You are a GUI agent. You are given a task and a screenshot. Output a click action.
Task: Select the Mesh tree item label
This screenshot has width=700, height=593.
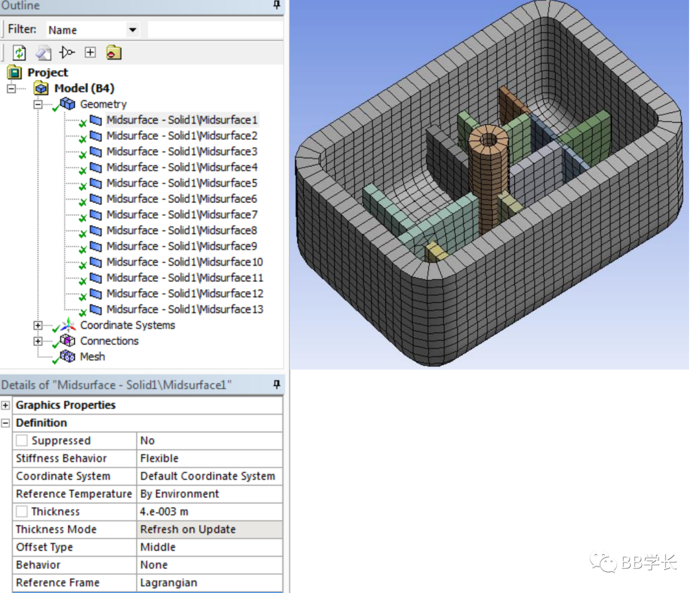(x=93, y=356)
